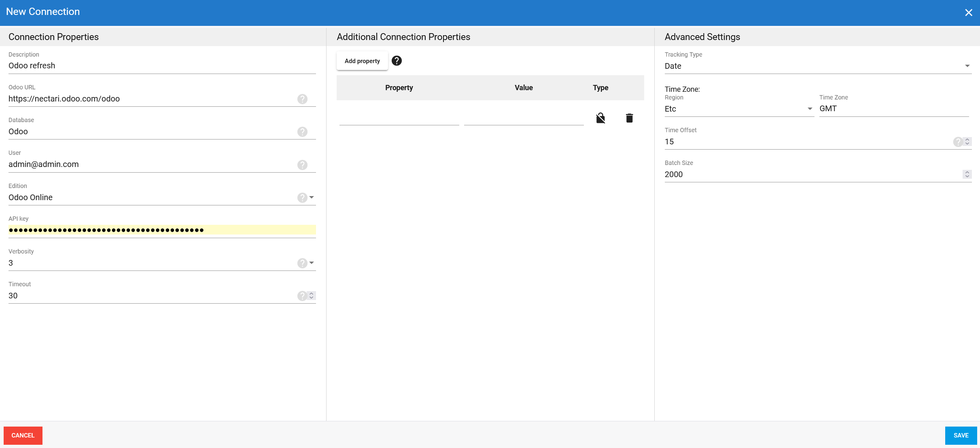Click the help icon next to Timeout
Screen dimensions: 980x448
click(x=302, y=296)
